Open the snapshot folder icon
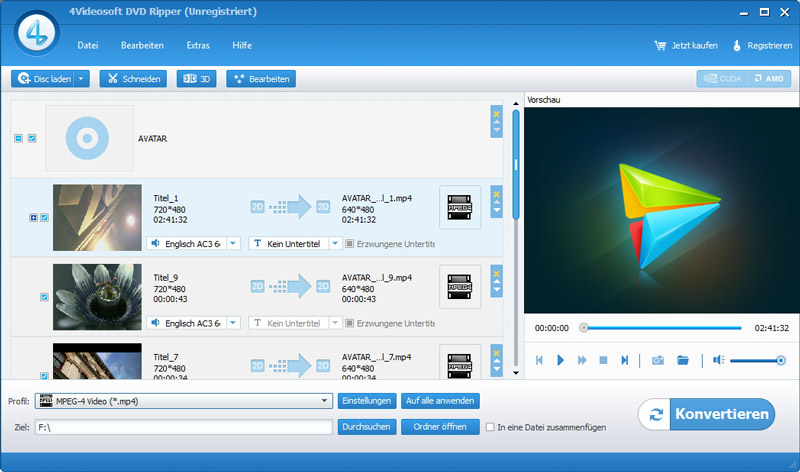The image size is (800, 472). pyautogui.click(x=683, y=360)
